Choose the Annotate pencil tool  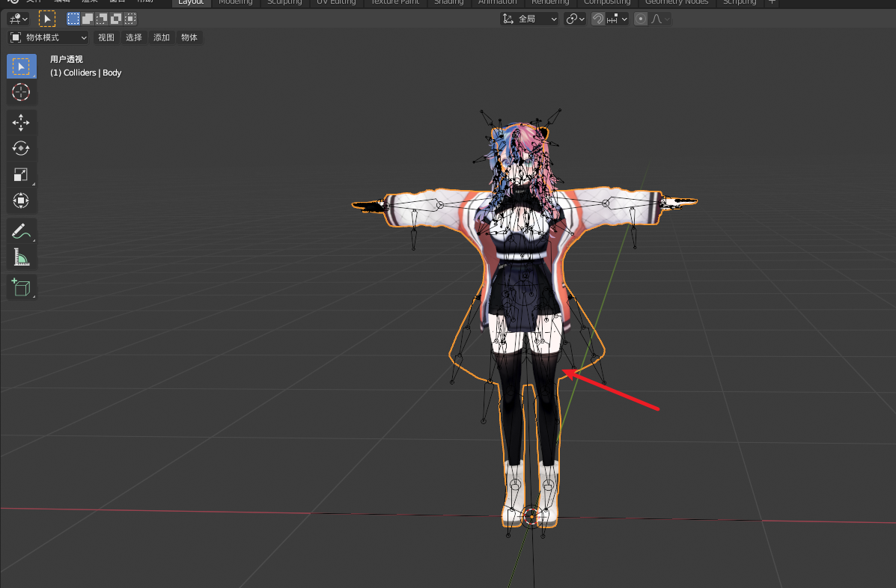[x=21, y=231]
